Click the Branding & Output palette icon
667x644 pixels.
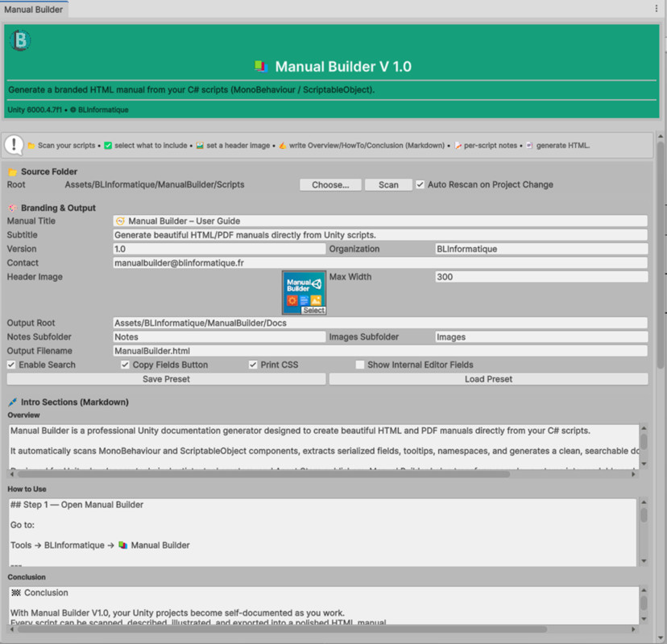coord(13,208)
